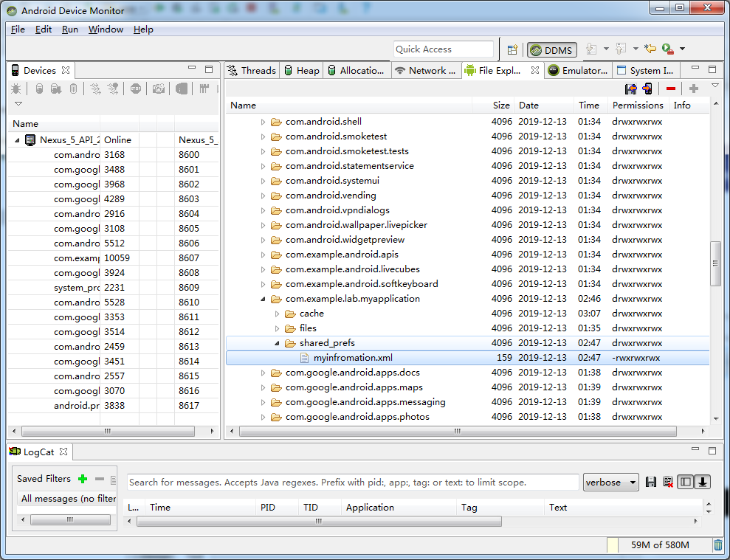Run garbage collector from status bar

coord(718,545)
